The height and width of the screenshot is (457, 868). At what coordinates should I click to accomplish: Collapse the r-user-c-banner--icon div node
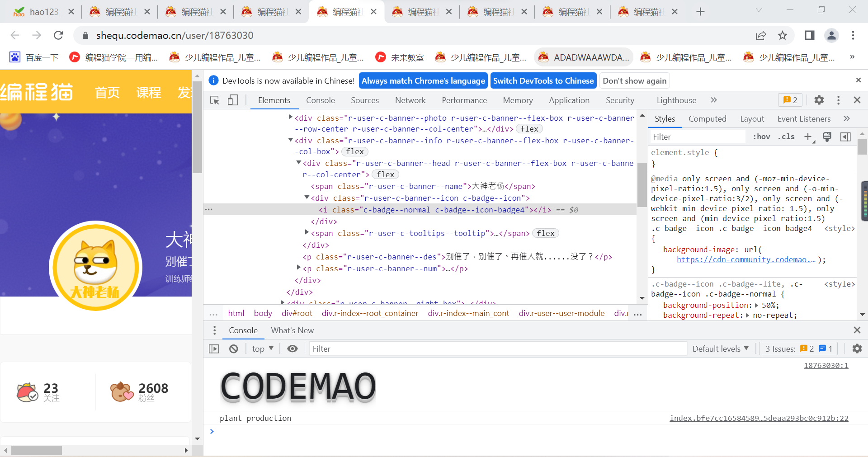click(307, 198)
